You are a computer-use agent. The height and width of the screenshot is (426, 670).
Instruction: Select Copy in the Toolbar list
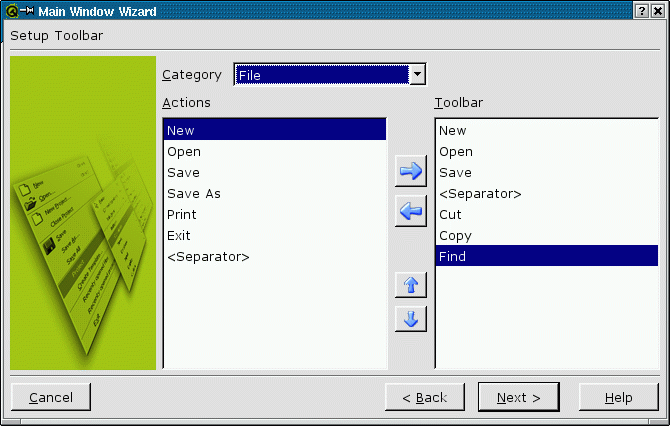455,236
